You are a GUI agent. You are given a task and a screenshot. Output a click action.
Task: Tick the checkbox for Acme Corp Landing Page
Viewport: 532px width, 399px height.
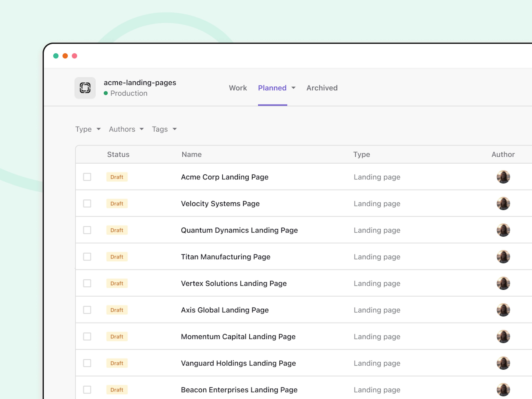87,177
